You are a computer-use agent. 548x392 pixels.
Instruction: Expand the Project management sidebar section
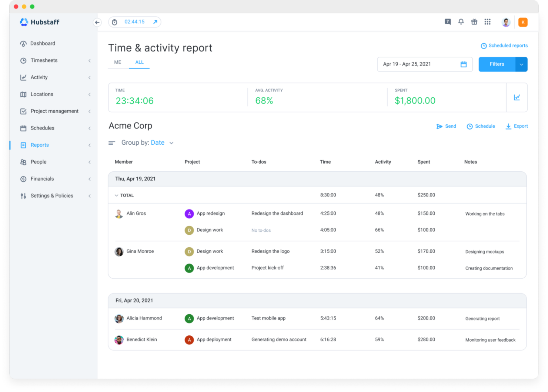(90, 111)
